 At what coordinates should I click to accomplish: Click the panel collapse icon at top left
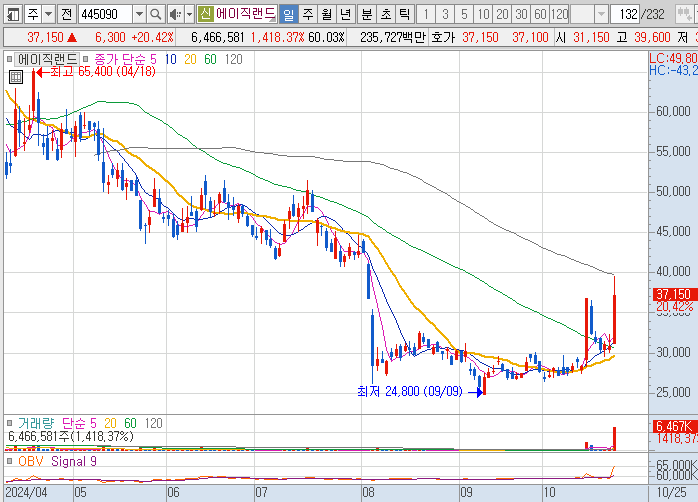[x=13, y=14]
